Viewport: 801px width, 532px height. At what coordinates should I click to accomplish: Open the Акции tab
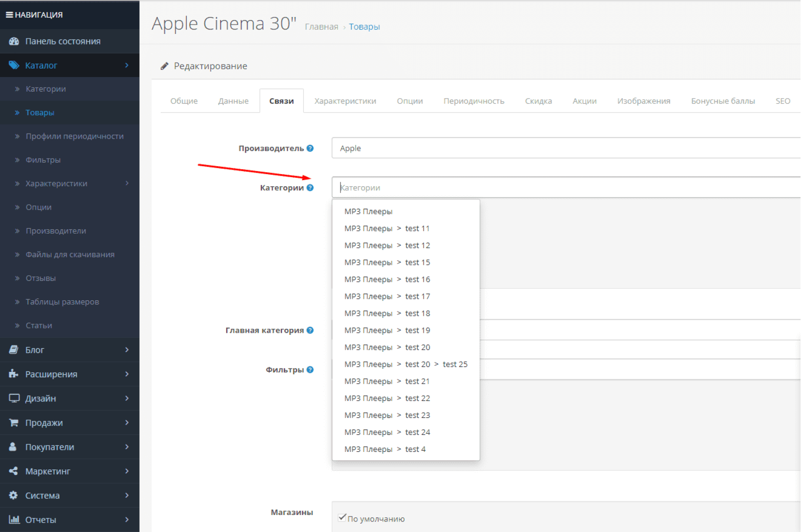pos(584,101)
